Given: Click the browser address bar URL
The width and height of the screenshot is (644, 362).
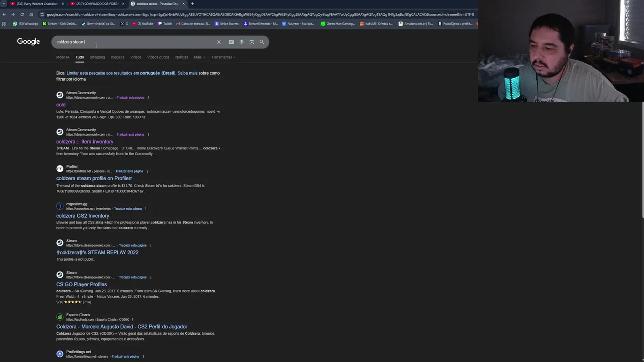Looking at the screenshot, I should coord(260,14).
